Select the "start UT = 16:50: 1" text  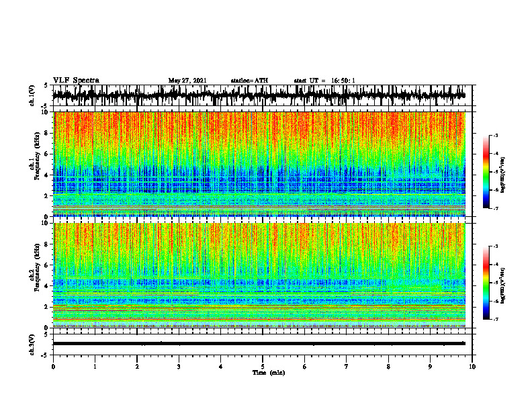pyautogui.click(x=324, y=81)
